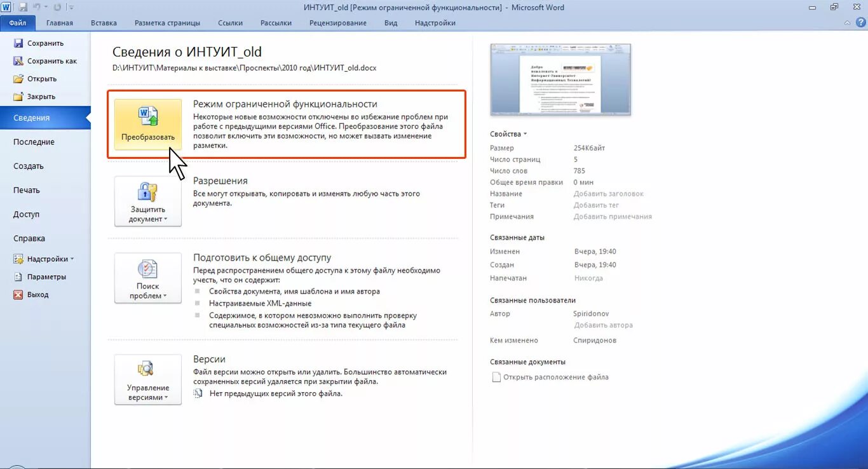Click the red Выход exit icon
This screenshot has width=868, height=469.
coord(18,295)
